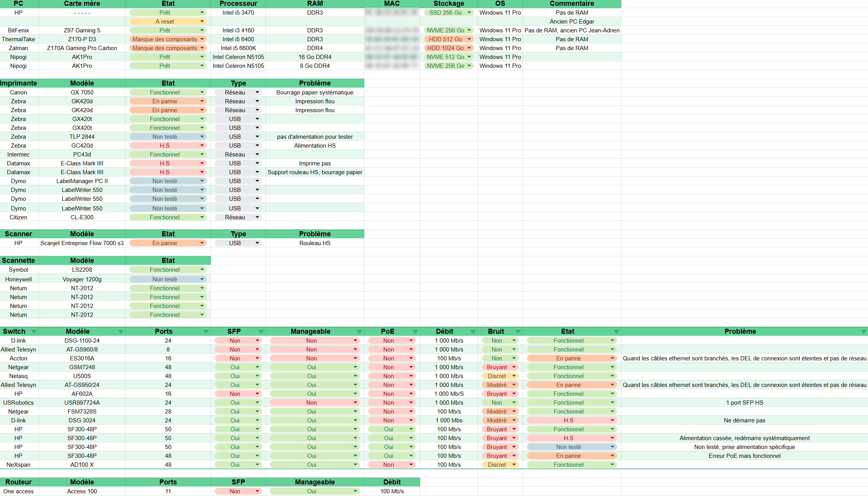
Task: Select 'Alimentation cassée, redémarre systématiquement' cell
Action: pos(745,438)
